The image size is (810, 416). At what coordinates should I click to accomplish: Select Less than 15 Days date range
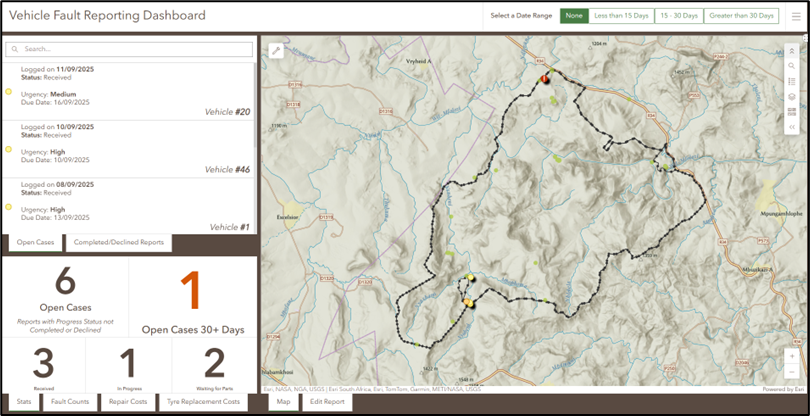[620, 16]
